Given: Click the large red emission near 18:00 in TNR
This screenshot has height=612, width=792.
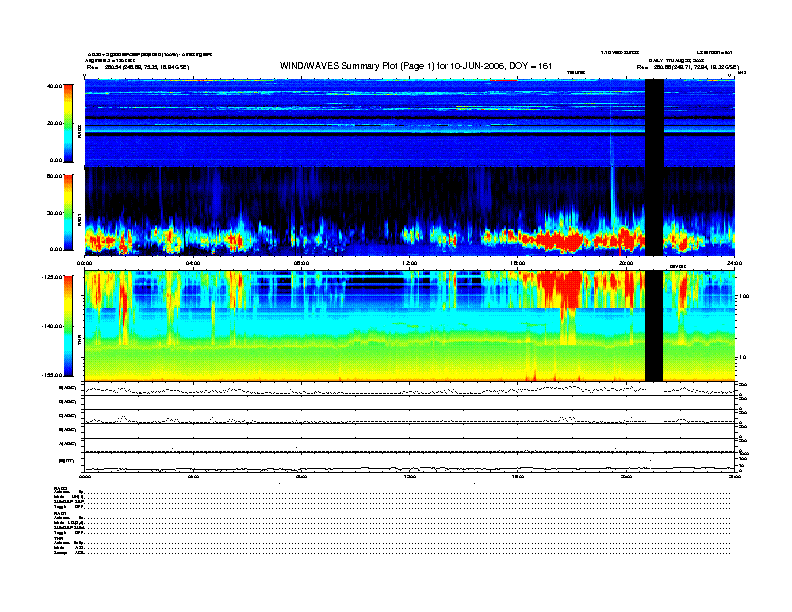Looking at the screenshot, I should (561, 289).
